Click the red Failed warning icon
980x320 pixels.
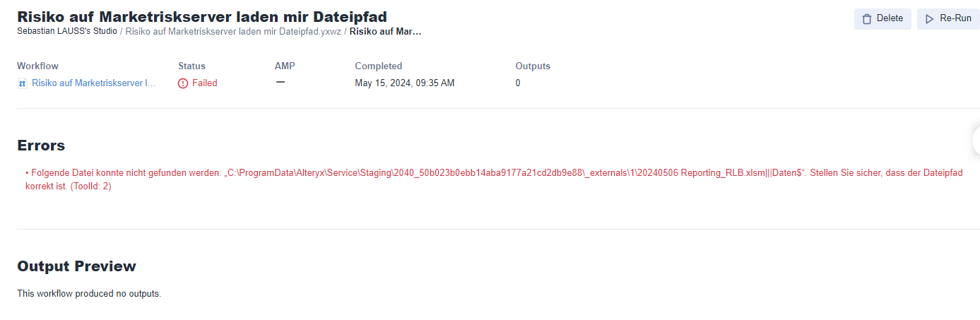pyautogui.click(x=183, y=83)
